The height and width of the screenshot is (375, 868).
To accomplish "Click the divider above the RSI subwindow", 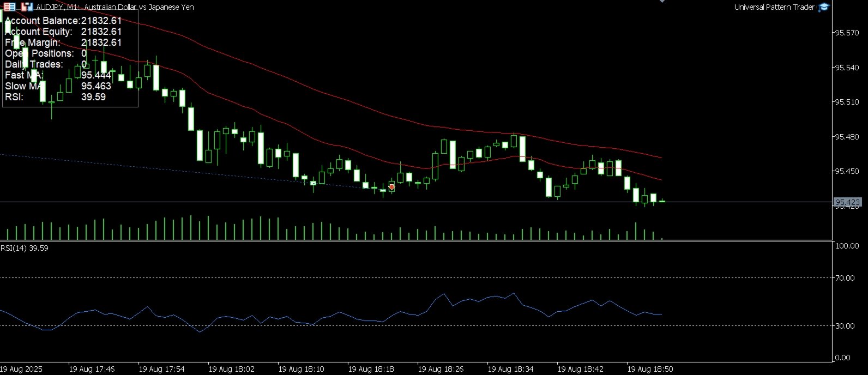I will click(x=417, y=241).
